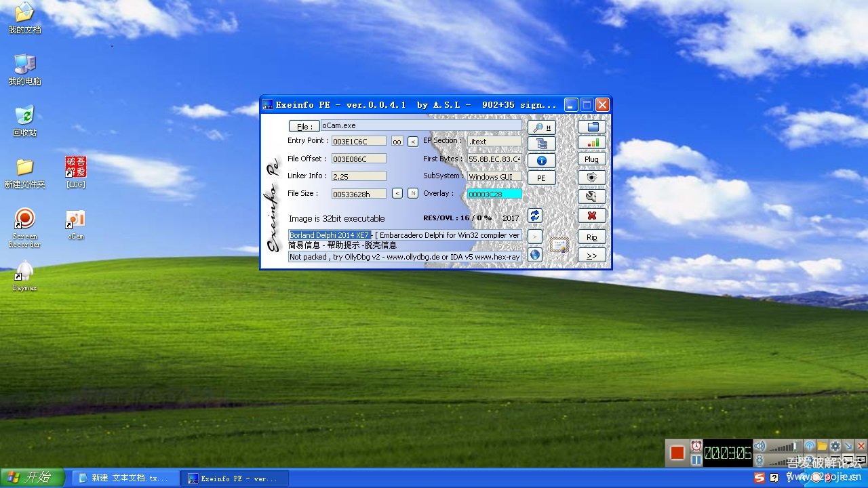Switch to the text document taskbar item

click(x=125, y=479)
